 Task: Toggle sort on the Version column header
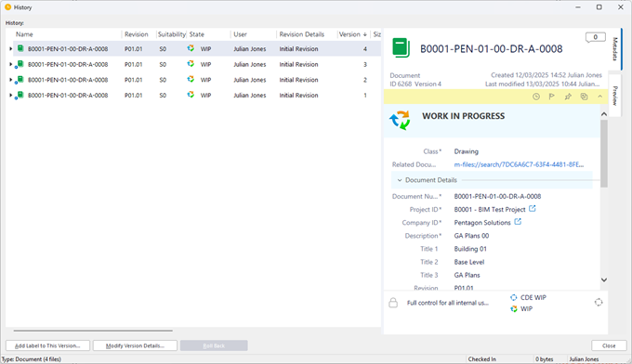pyautogui.click(x=353, y=34)
